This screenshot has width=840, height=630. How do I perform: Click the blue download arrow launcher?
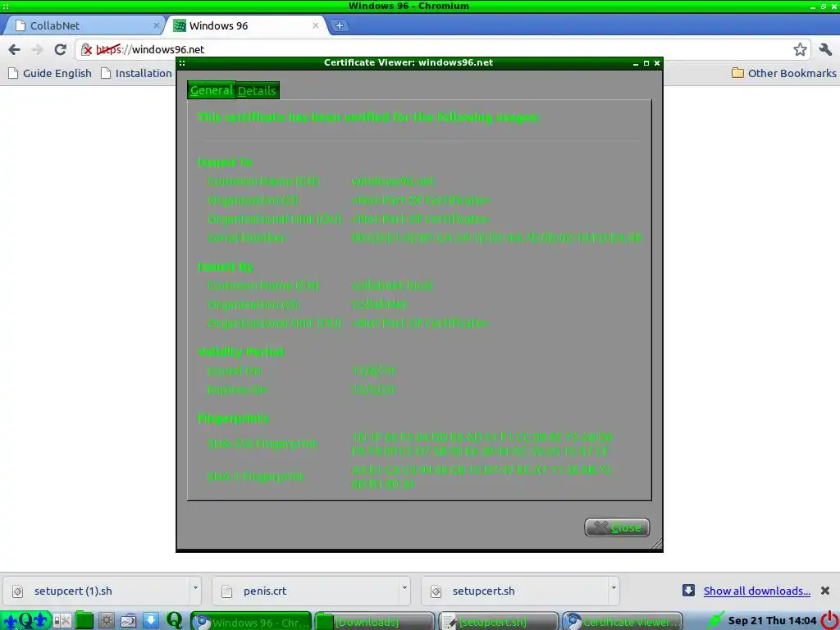pyautogui.click(x=151, y=620)
